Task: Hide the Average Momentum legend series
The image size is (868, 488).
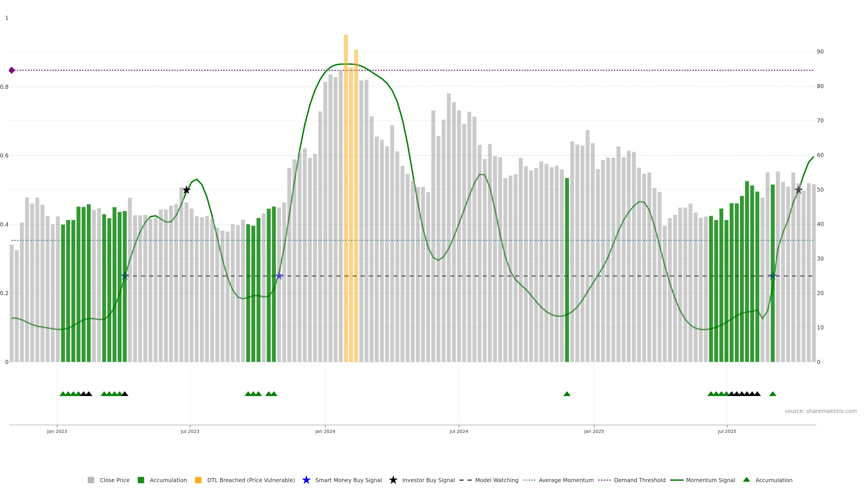Action: coord(566,480)
